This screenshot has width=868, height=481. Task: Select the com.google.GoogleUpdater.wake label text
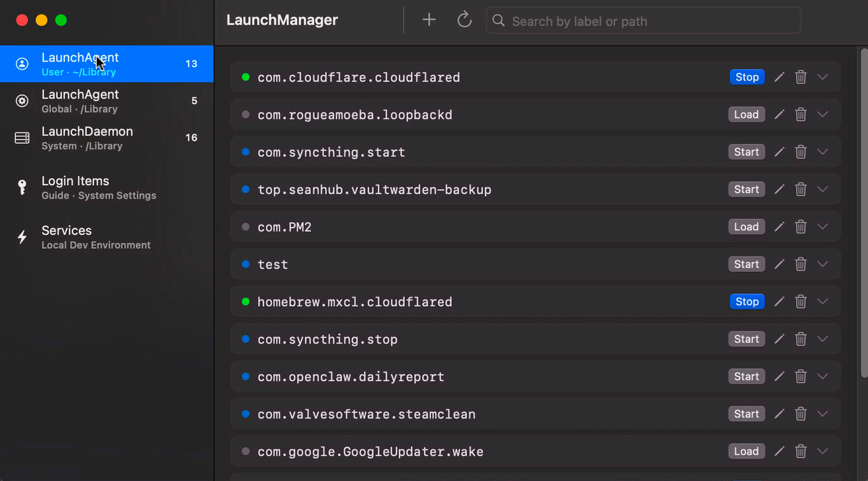pos(370,452)
